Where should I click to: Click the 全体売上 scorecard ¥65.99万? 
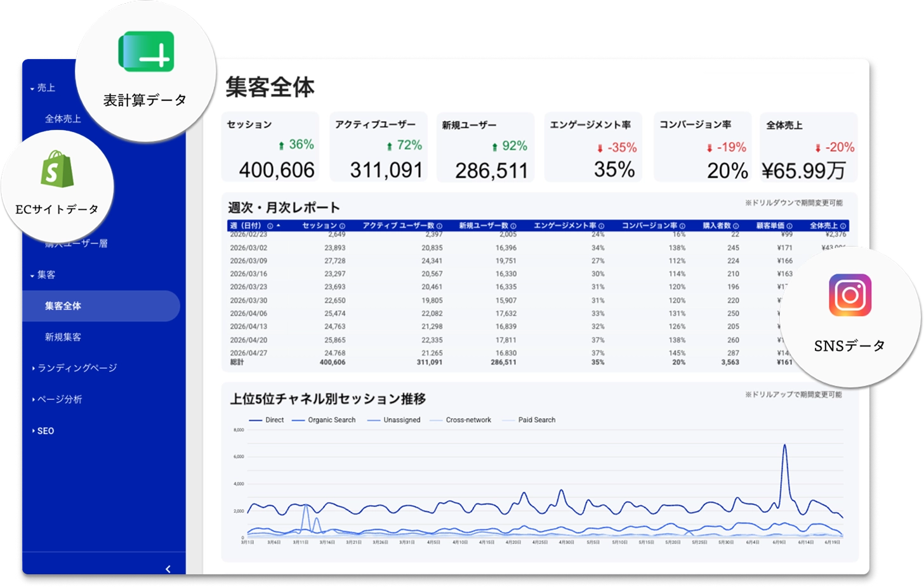coord(803,171)
